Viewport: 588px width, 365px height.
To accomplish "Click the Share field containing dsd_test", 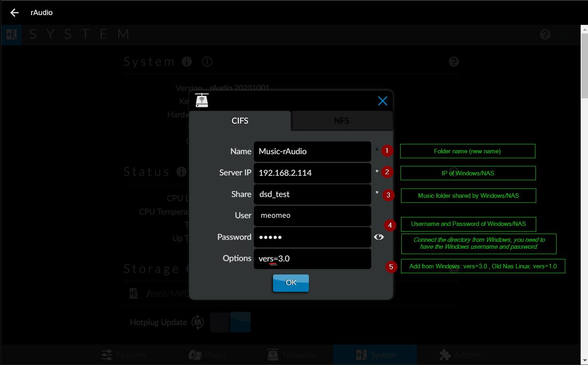I will pyautogui.click(x=313, y=194).
